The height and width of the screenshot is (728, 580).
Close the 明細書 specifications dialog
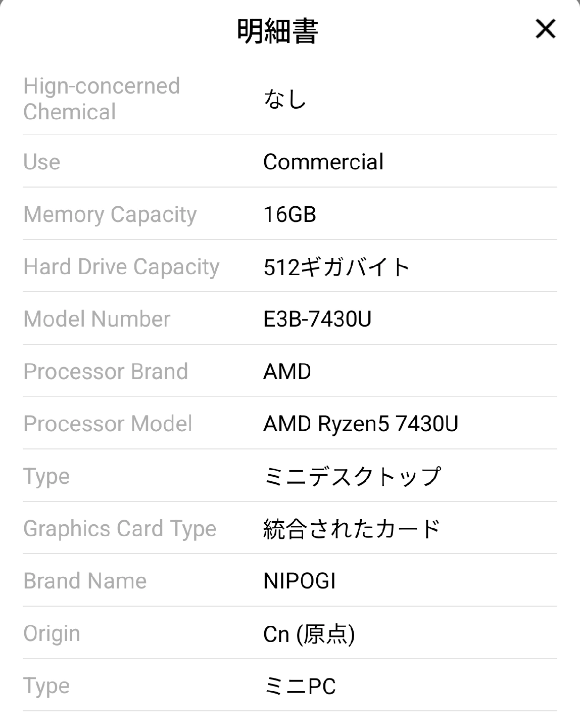click(545, 29)
